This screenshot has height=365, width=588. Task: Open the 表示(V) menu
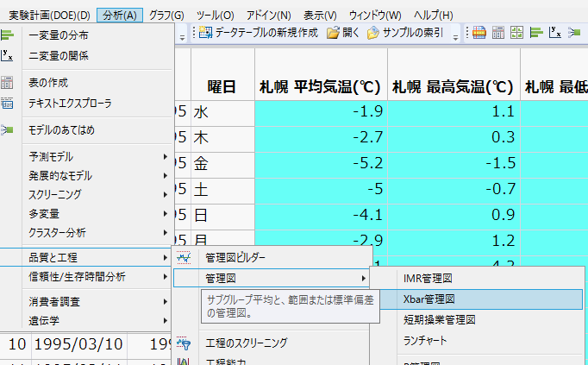tap(320, 16)
